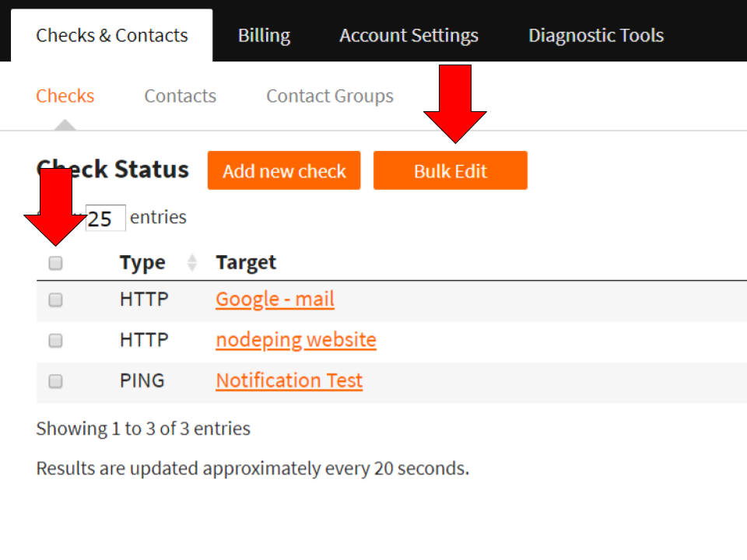Check the box for nodeping website
The image size is (747, 560).
click(x=55, y=340)
